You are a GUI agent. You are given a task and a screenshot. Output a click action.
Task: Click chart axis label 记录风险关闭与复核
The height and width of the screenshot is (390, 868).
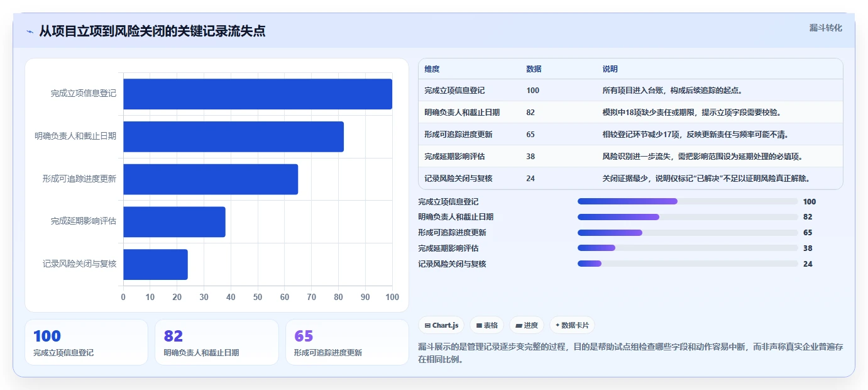click(x=80, y=264)
